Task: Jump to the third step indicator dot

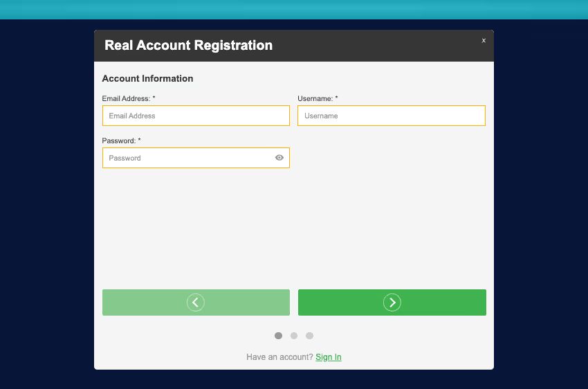Action: pos(309,336)
